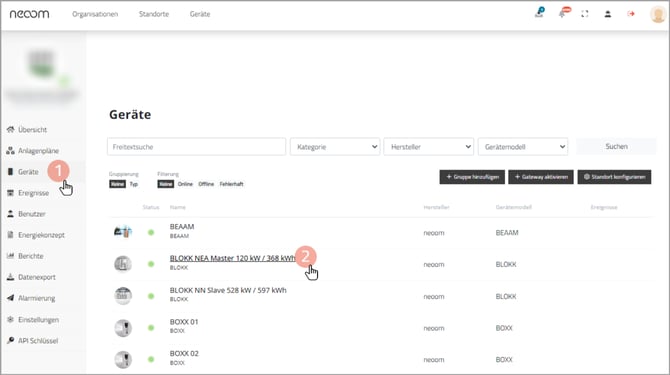Open BLOKK NN Slave 528 kW link
670x375 pixels.
(x=228, y=290)
